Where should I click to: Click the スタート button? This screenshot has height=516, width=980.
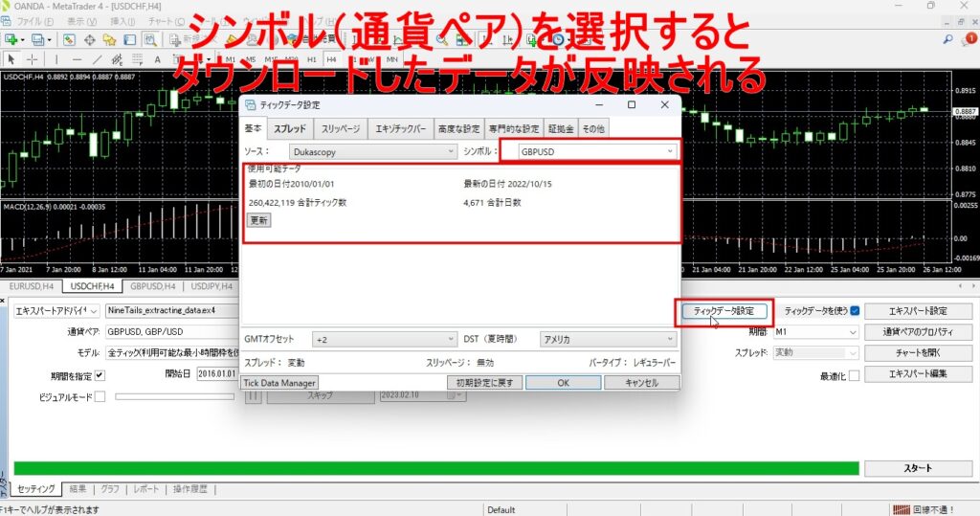(x=918, y=468)
